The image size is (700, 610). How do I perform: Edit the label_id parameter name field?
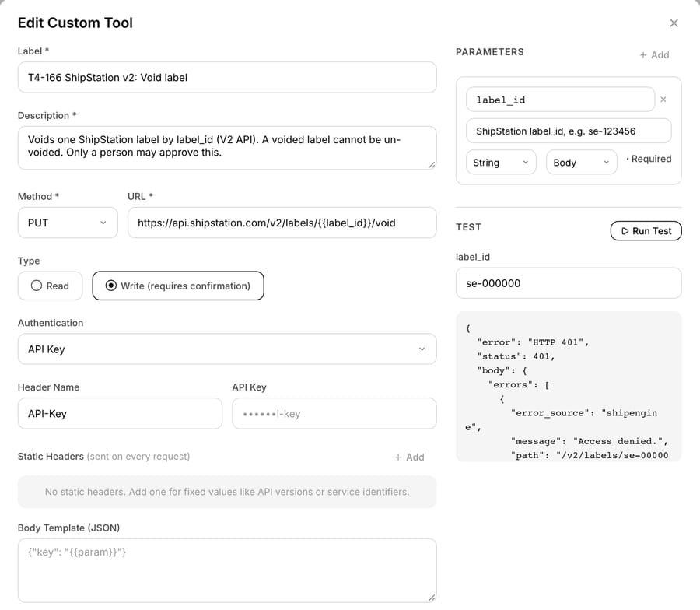click(x=560, y=100)
